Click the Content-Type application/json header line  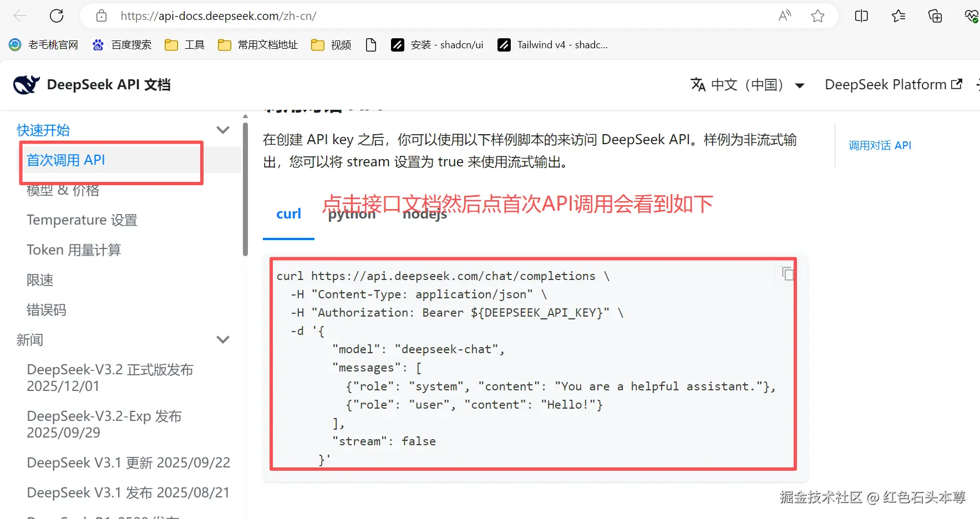tap(419, 294)
